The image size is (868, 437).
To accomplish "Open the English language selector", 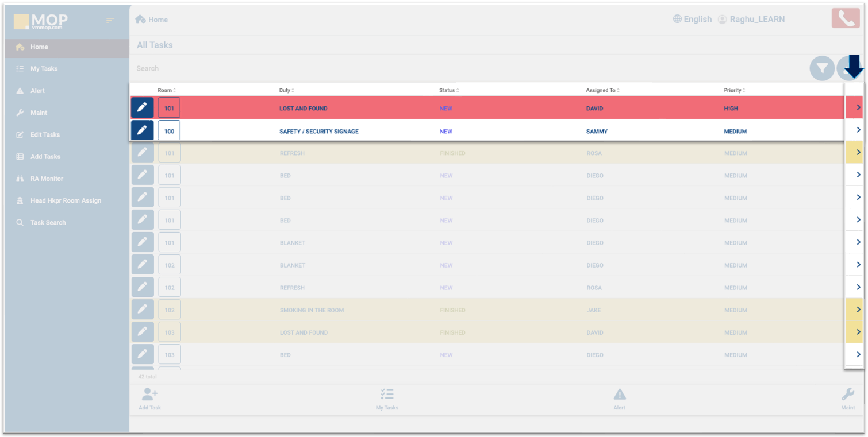I will 692,19.
